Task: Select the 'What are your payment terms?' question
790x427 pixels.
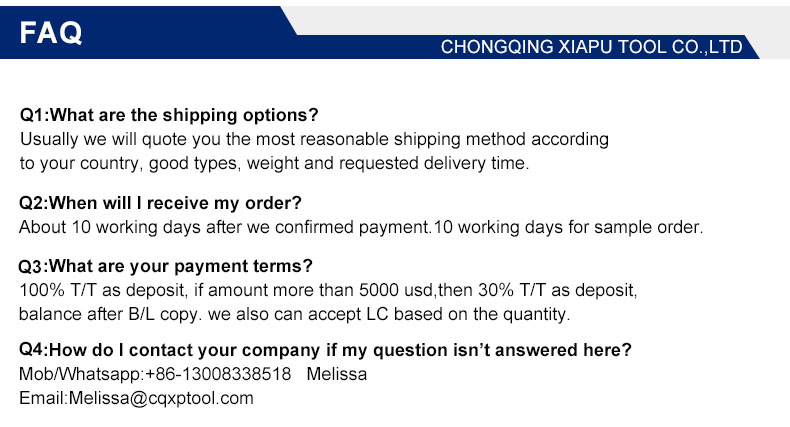Action: coord(166,266)
